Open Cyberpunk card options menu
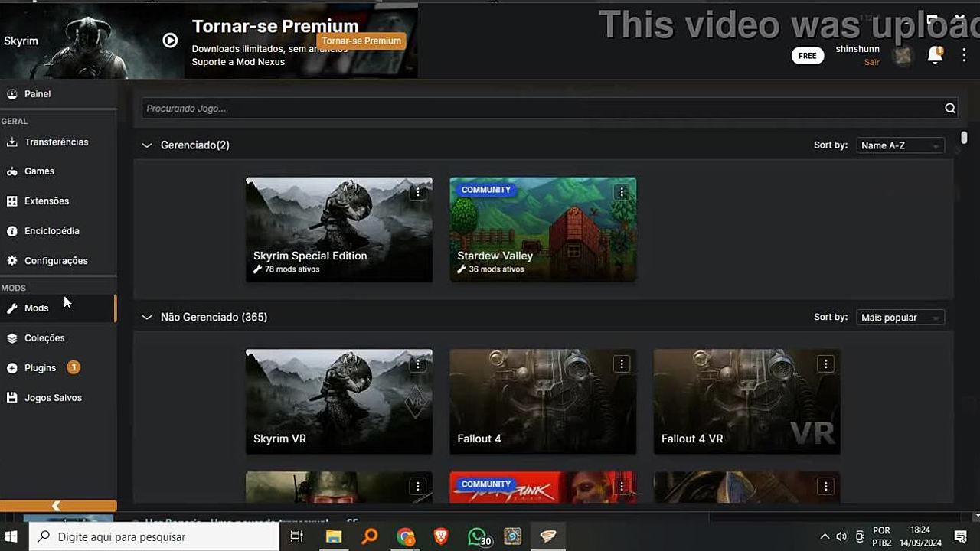The height and width of the screenshot is (551, 980). (622, 486)
